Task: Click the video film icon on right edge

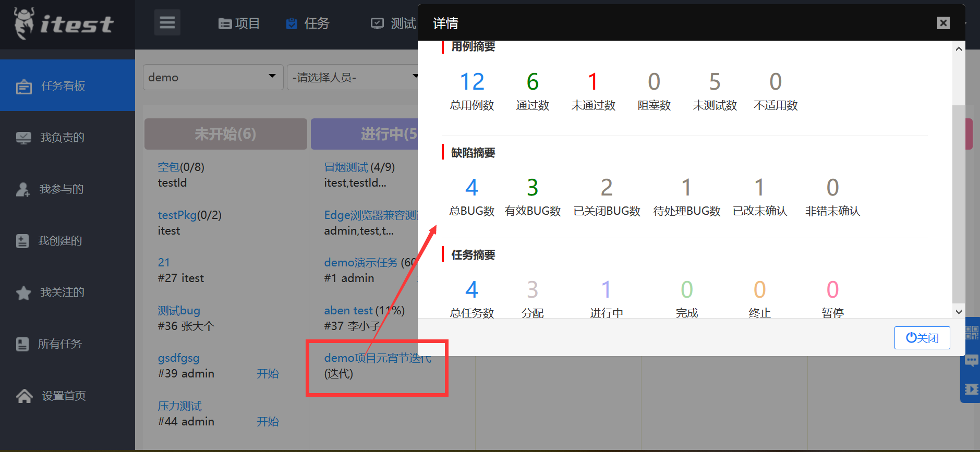Action: point(972,389)
